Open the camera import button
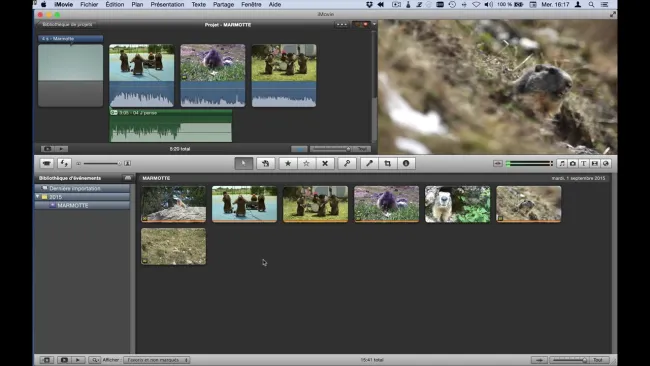The image size is (650, 366). (46, 163)
